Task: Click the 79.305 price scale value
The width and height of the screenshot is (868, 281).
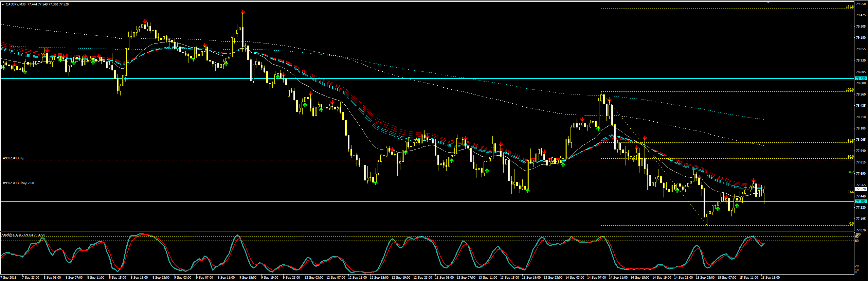Action: 861,27
